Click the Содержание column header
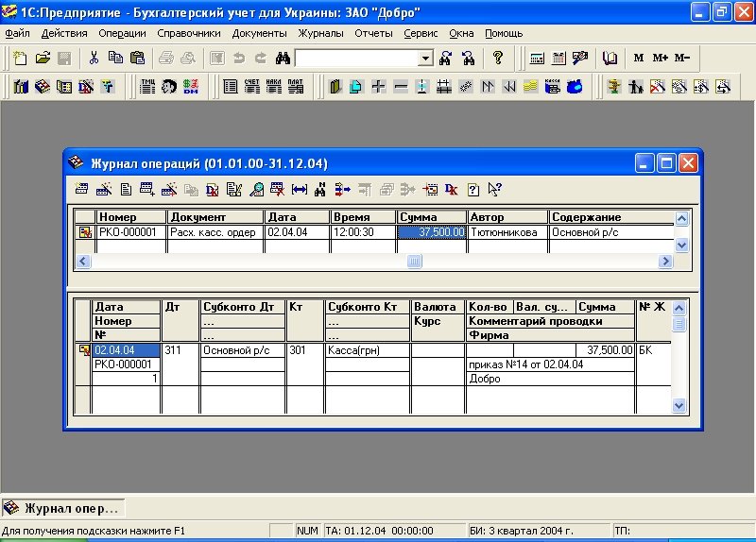 611,217
